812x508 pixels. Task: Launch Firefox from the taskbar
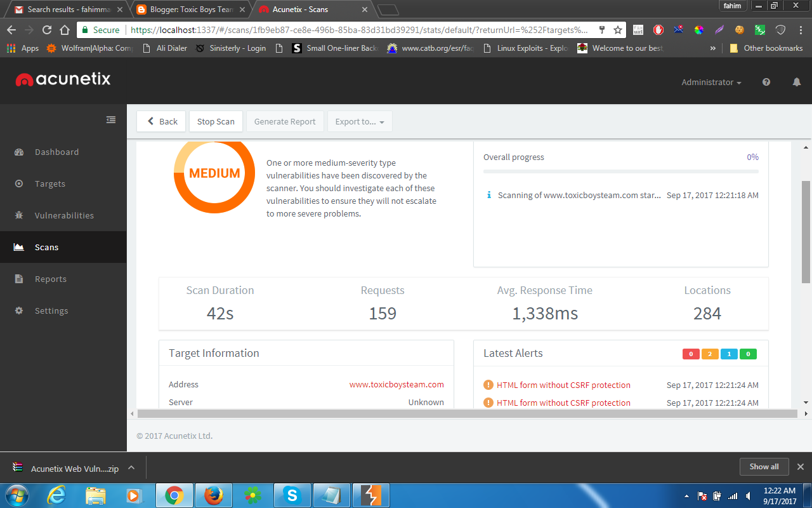click(214, 495)
